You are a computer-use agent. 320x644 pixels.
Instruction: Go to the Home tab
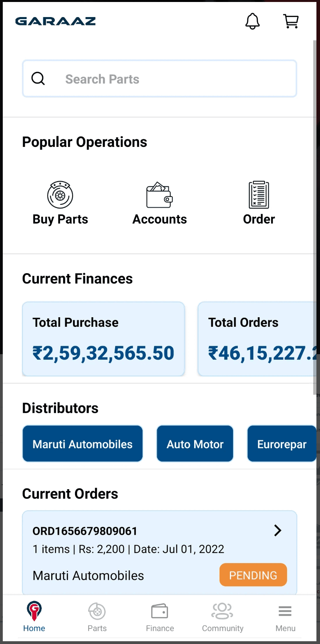click(34, 616)
